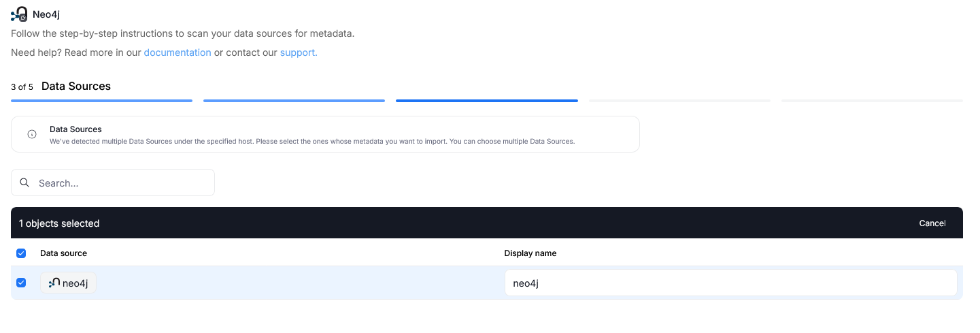Viewport: 980px width, 333px height.
Task: Select the first step progress bar
Action: tap(101, 101)
